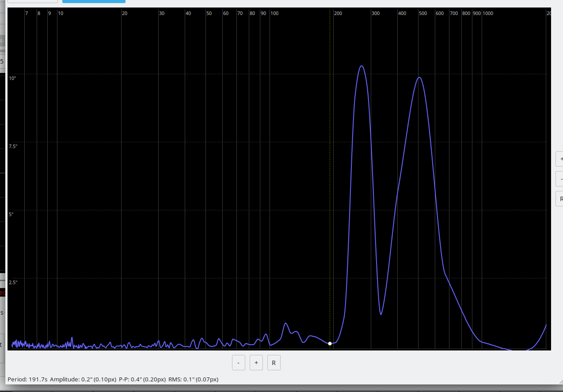Click the 20 period axis label

click(125, 14)
